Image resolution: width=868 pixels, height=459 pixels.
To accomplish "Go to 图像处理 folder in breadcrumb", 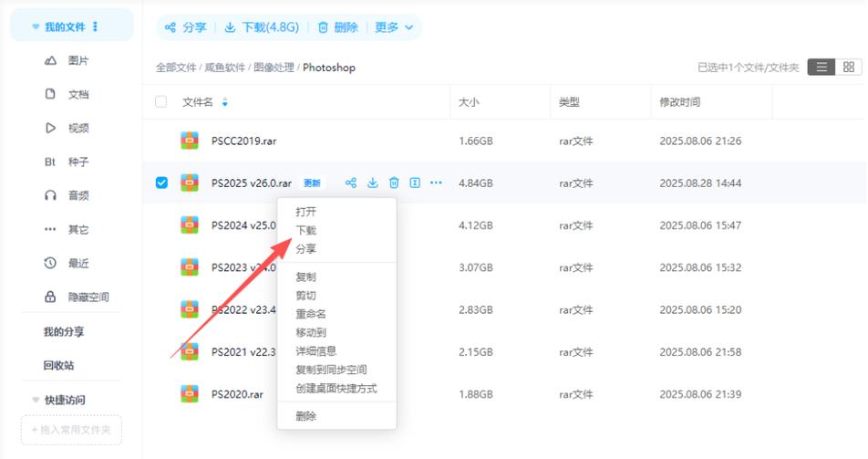I will [x=274, y=68].
